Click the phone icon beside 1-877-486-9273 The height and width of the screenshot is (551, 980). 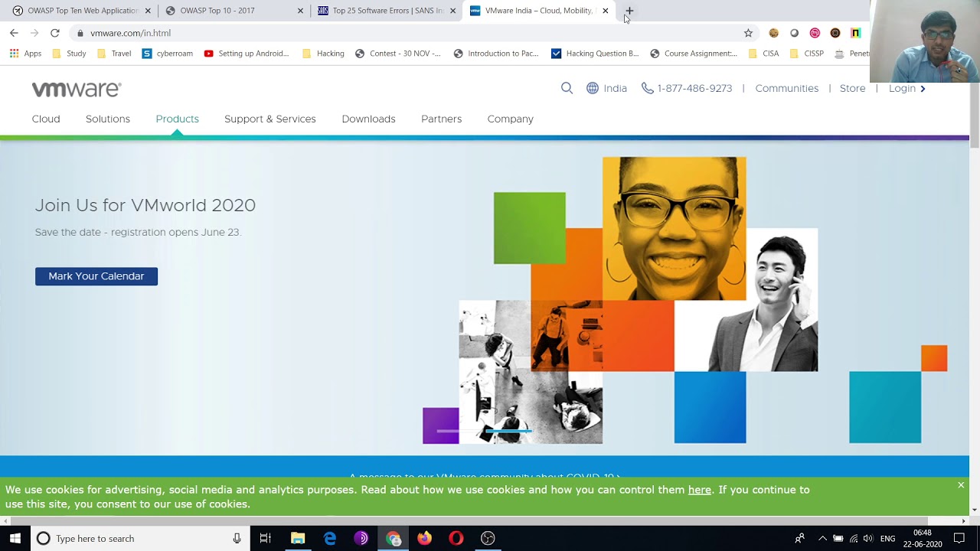pos(648,88)
